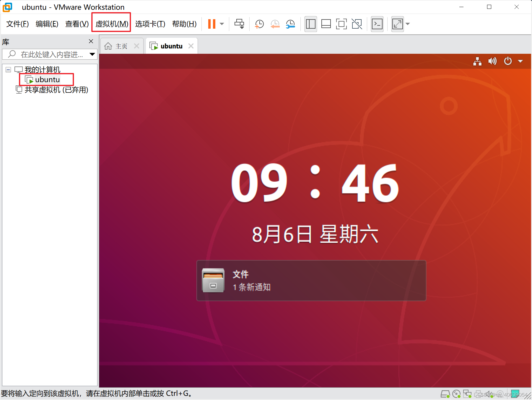This screenshot has height=400, width=532.
Task: Take a snapshot of the virtual machine
Action: 259,24
